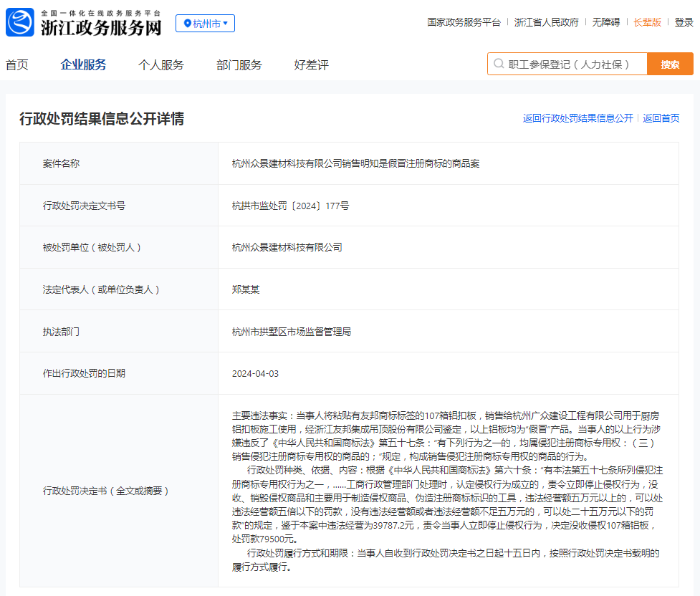Click the 行政处罚决定书（全文或摘要） label

click(106, 491)
